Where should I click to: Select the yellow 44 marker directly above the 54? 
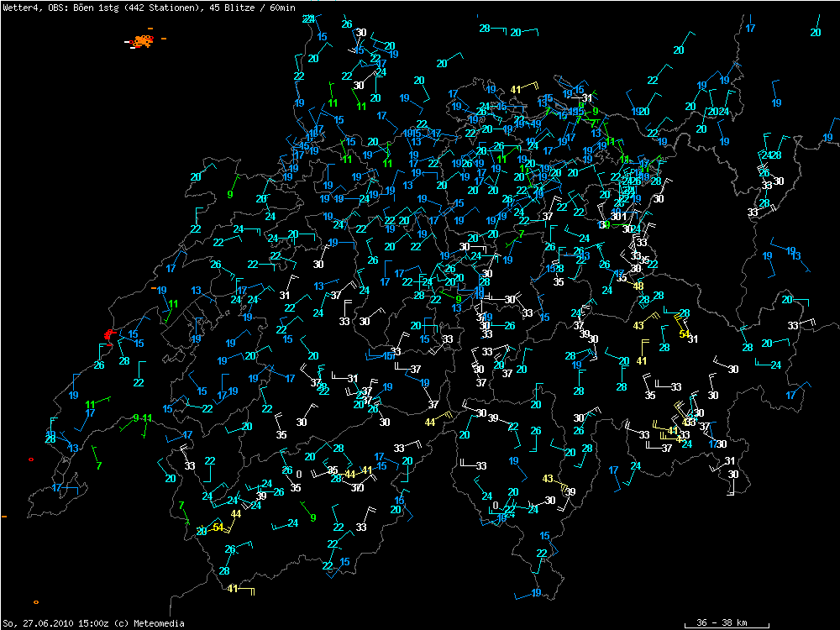[236, 513]
